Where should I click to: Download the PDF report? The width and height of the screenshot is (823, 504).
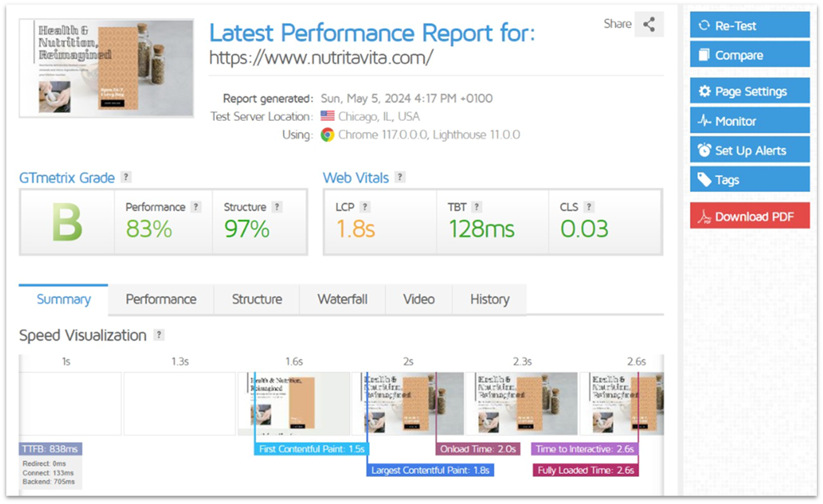pos(750,216)
